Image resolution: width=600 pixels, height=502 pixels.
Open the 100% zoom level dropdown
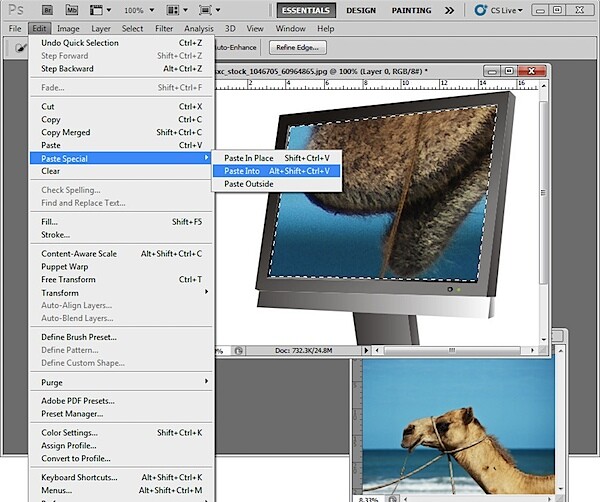tap(139, 10)
